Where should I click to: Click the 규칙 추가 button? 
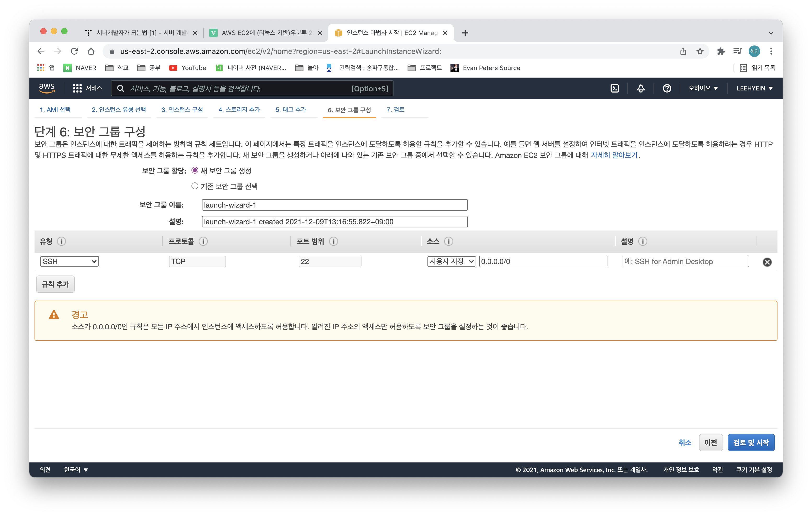(x=55, y=284)
